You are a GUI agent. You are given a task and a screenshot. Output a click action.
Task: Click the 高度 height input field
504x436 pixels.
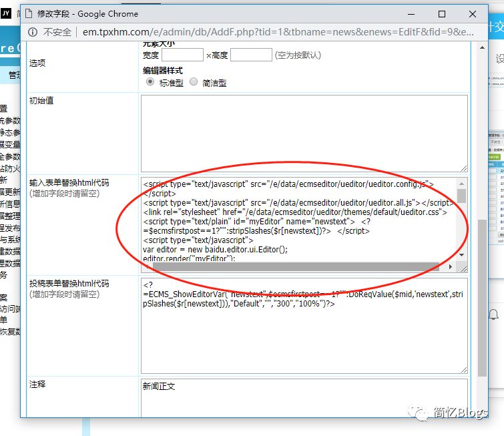251,55
